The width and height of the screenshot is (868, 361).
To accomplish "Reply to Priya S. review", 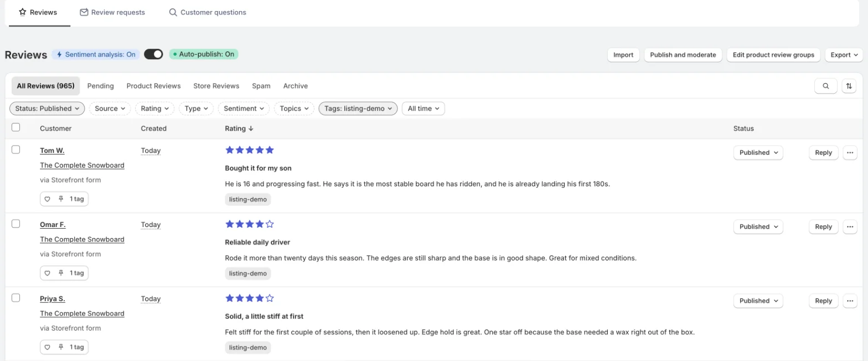I will pyautogui.click(x=823, y=301).
